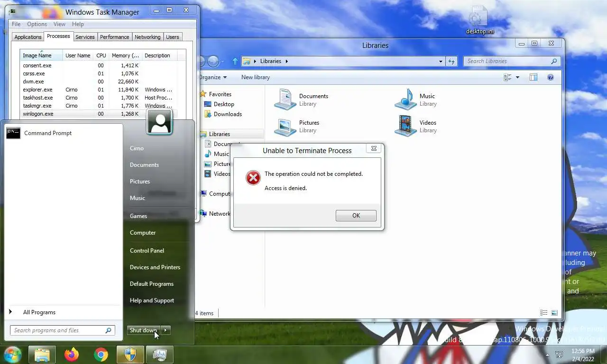
Task: Switch to the Users tab
Action: 173,37
